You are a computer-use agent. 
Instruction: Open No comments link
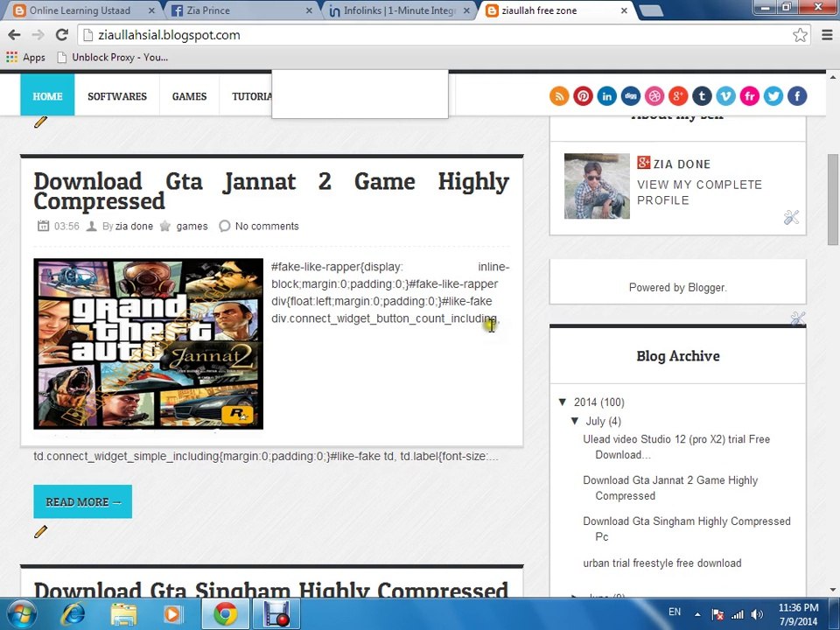267,226
